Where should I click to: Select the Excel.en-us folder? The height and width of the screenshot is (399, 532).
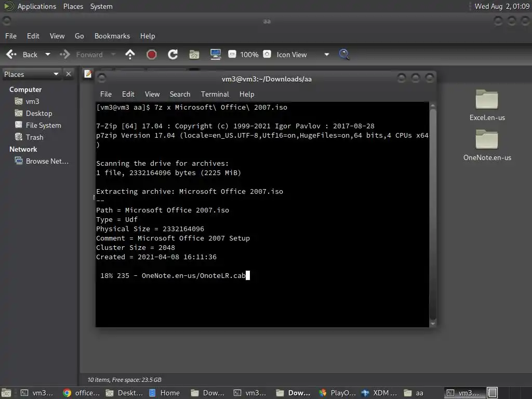487,105
